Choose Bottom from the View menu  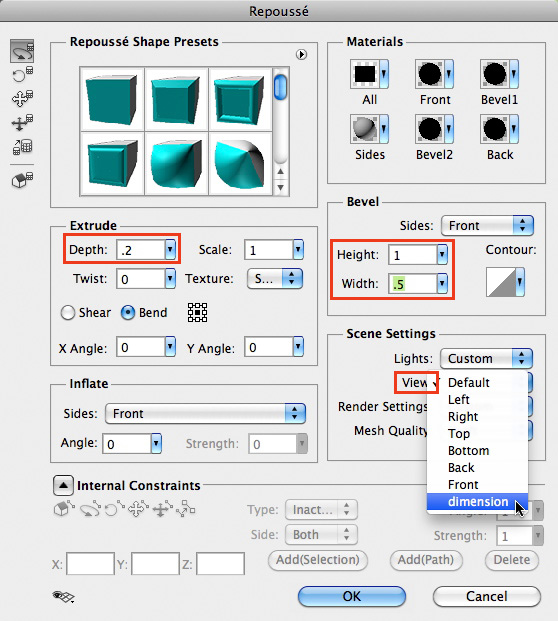click(x=477, y=451)
